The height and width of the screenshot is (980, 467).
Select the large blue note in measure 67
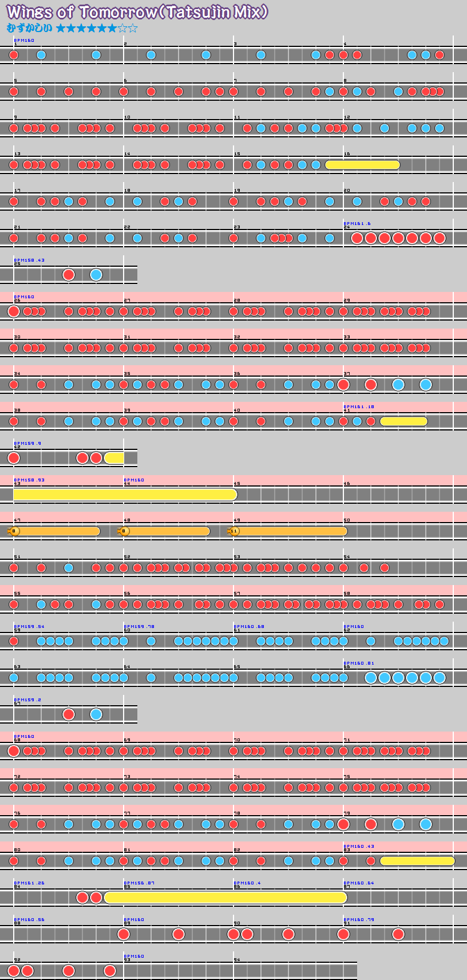click(96, 714)
